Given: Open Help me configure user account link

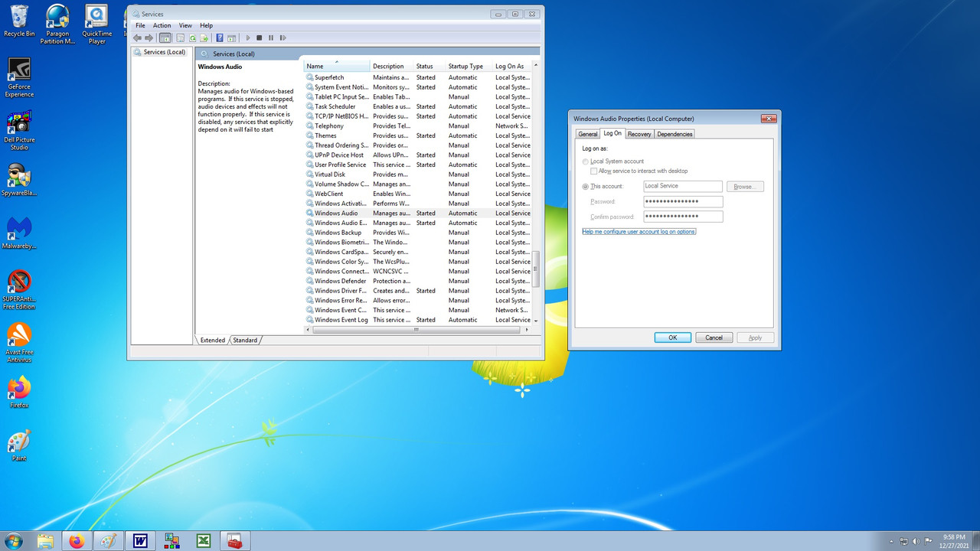Looking at the screenshot, I should 639,231.
